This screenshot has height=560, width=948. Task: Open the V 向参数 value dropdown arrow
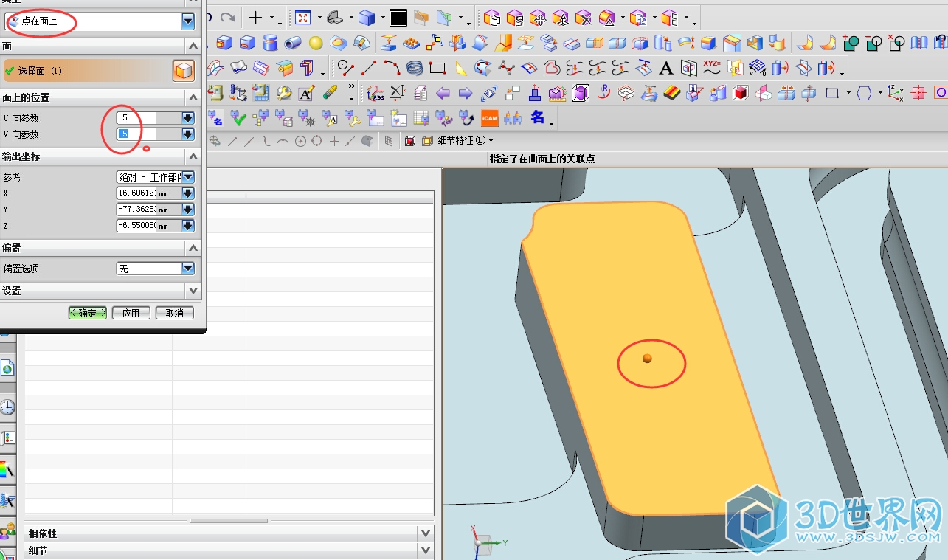pos(188,134)
